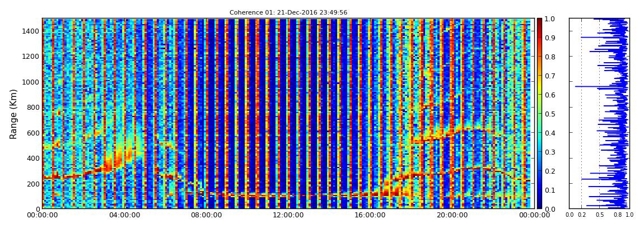The width and height of the screenshot is (644, 228).
Task: Click the colorbar label 0.2
Action: pyautogui.click(x=551, y=171)
